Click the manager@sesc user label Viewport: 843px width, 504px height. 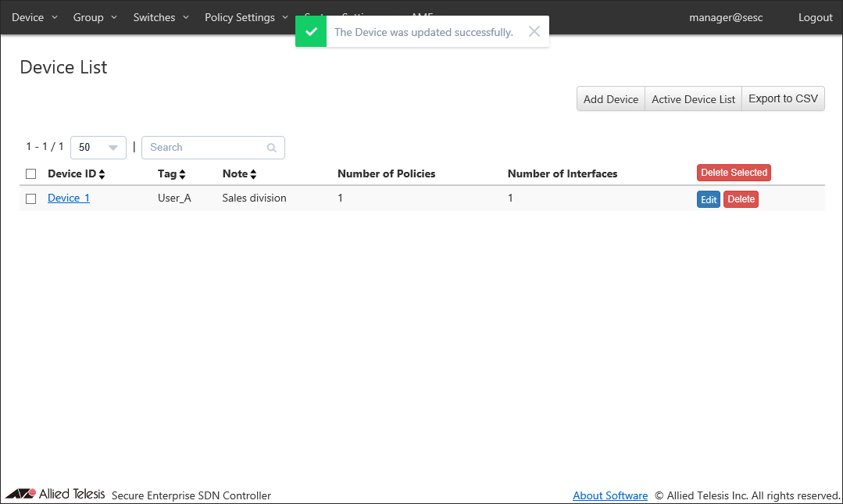[726, 17]
